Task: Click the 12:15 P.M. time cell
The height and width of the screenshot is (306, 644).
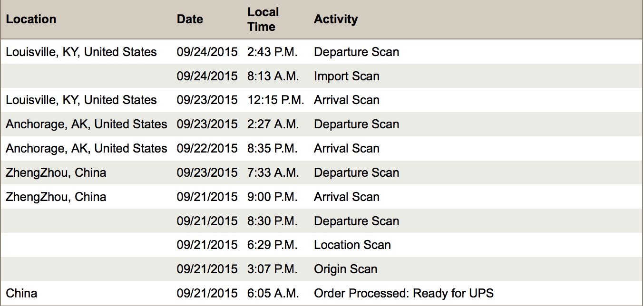Action: coord(275,100)
